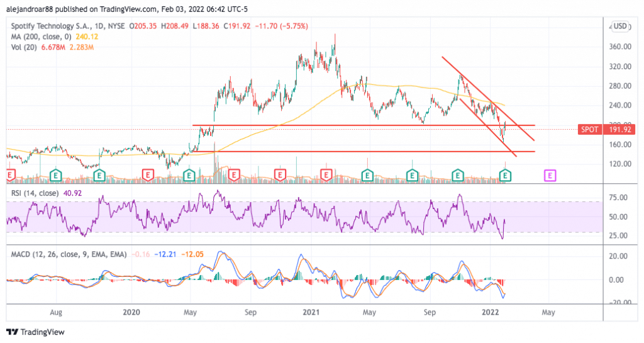The width and height of the screenshot is (644, 343).
Task: Click the 160.00 price axis label
Action: (x=619, y=145)
